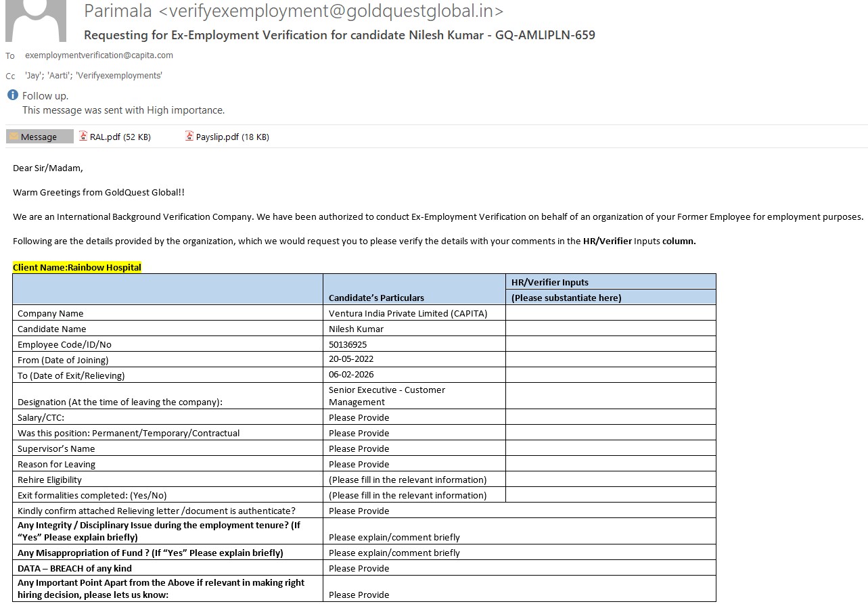
Task: Open the Payslip.pdf (18 KB) attachment
Action: 232,137
